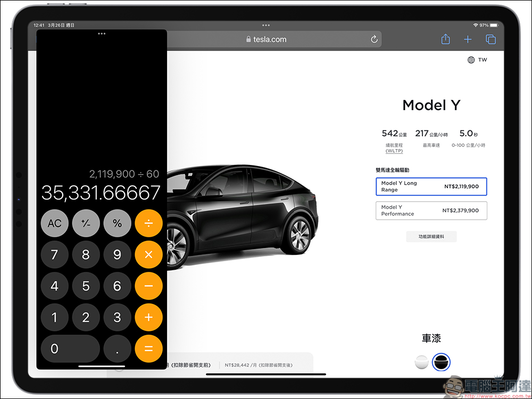This screenshot has width=532, height=399.
Task: Tap digit 3 on calculator
Action: (x=117, y=317)
